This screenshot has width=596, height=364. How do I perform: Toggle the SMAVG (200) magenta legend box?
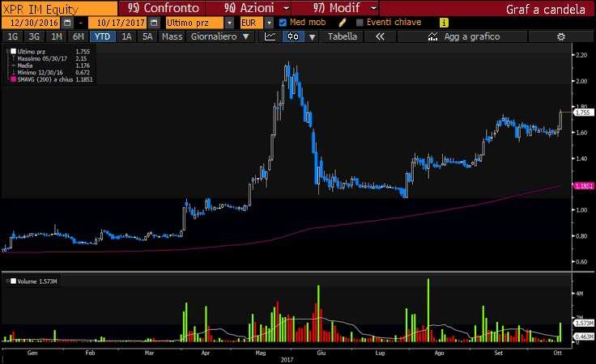(13, 79)
